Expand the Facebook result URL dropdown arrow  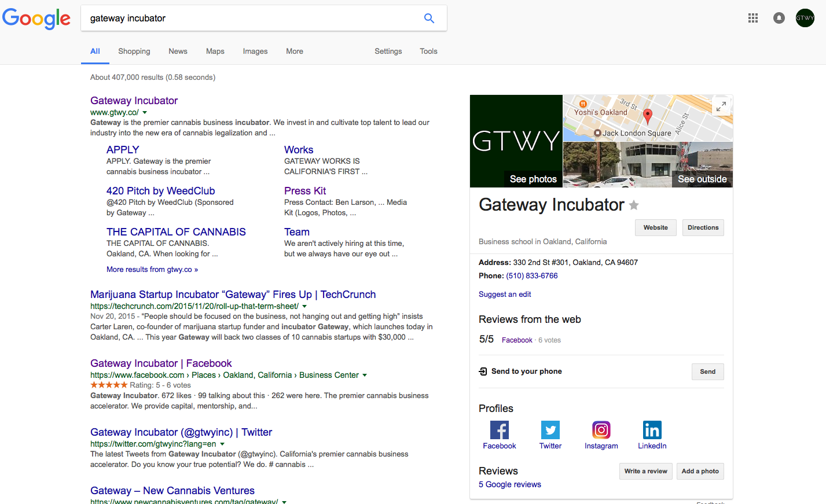click(365, 376)
